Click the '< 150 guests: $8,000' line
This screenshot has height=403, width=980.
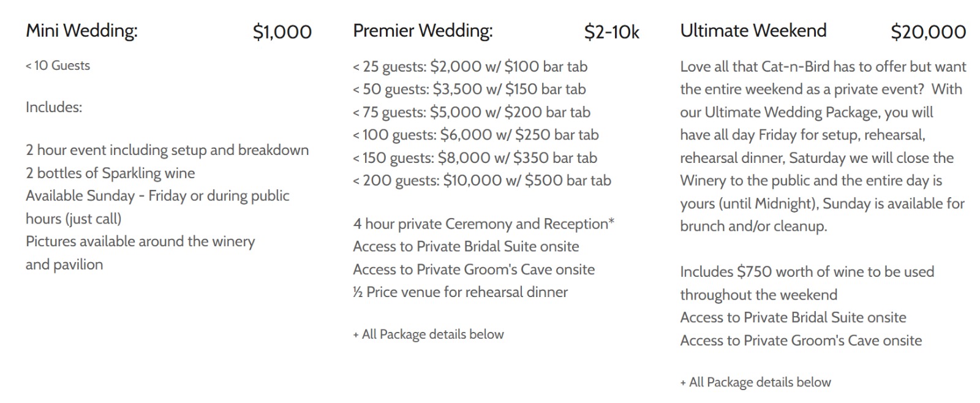(475, 158)
